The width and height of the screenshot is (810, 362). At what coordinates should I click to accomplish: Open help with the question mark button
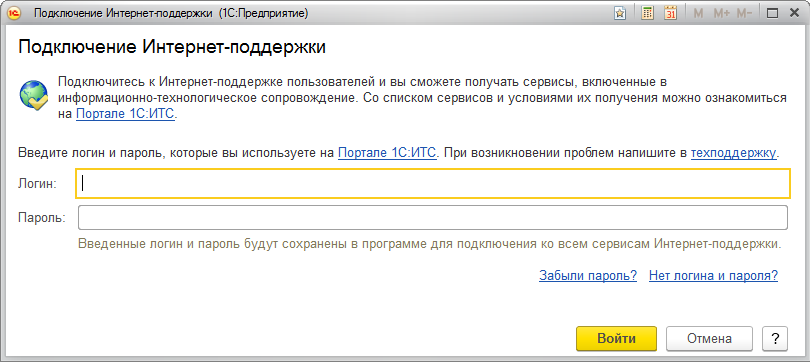775,339
